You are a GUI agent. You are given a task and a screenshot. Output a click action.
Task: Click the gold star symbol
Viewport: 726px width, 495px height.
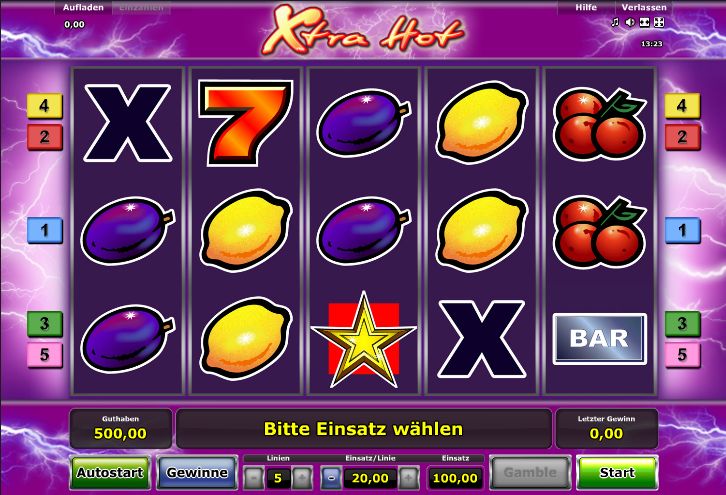click(x=363, y=340)
